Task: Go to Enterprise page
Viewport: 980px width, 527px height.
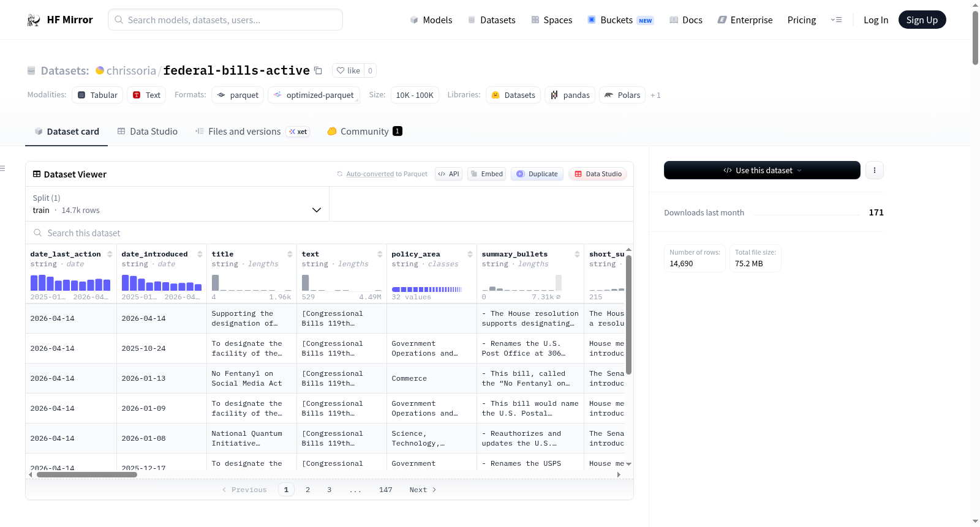Action: tap(745, 20)
